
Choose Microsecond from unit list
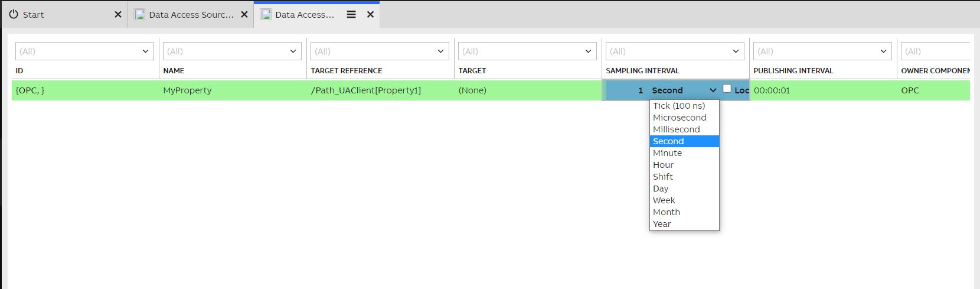point(684,118)
